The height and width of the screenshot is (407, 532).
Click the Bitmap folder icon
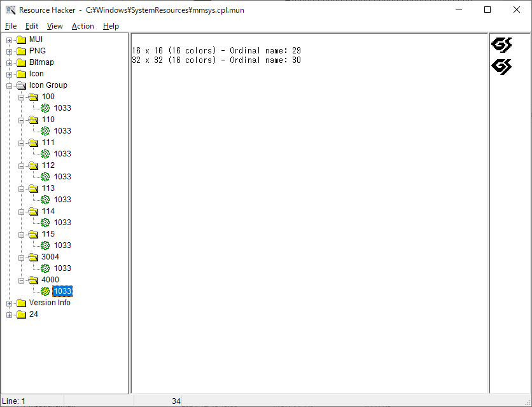22,63
